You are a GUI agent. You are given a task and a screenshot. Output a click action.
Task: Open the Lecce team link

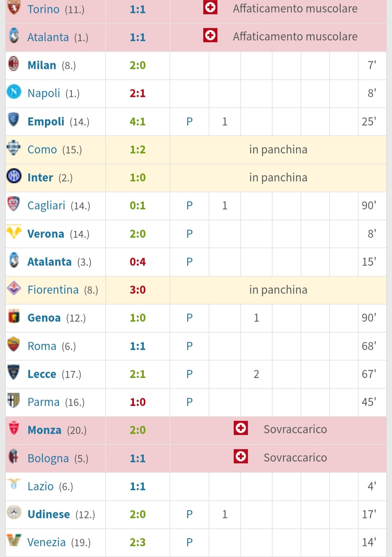[42, 374]
